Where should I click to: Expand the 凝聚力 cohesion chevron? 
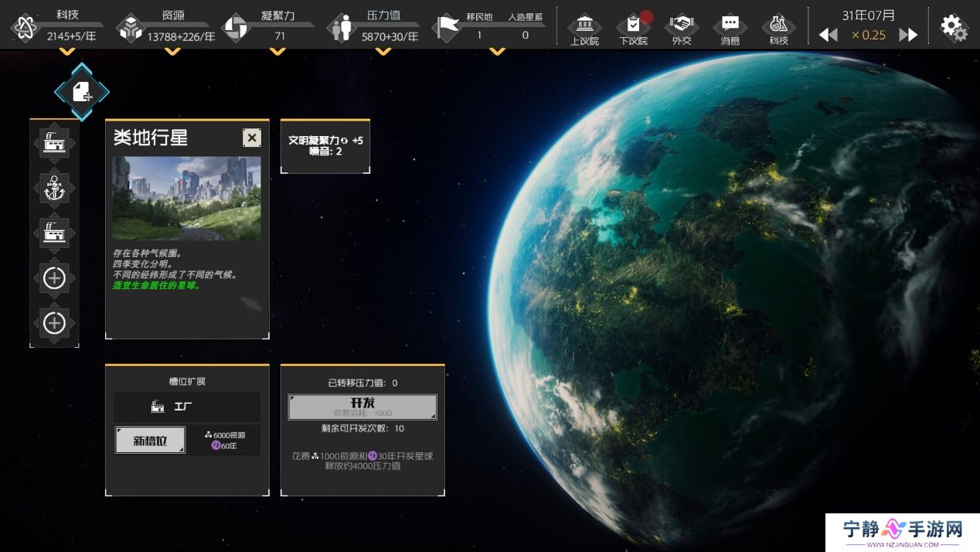click(x=277, y=52)
